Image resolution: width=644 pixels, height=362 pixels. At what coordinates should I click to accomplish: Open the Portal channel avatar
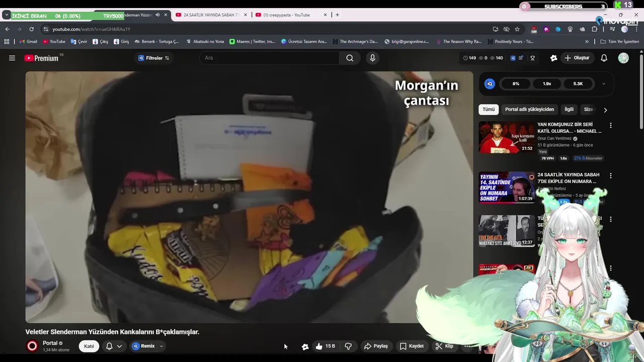(32, 346)
